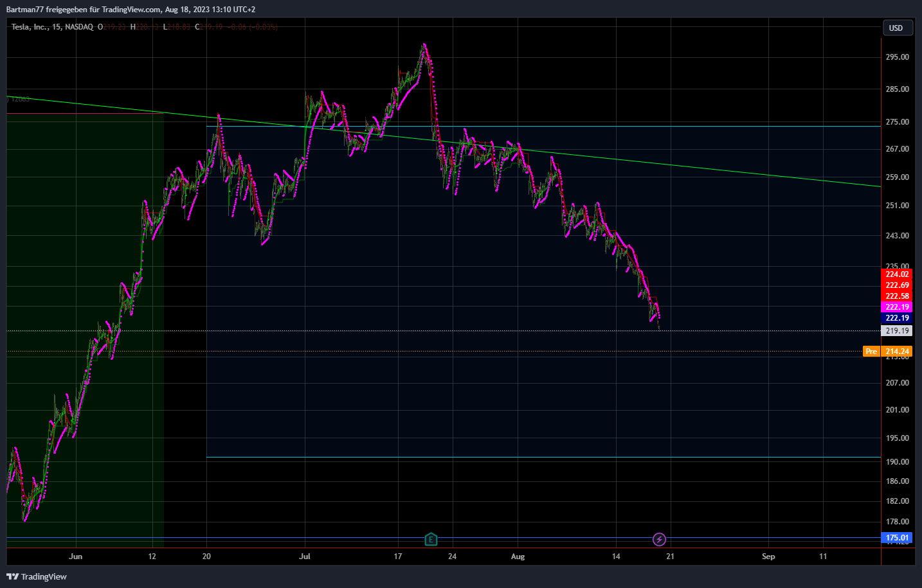Click the orange 214.24 pre-market price label

[897, 352]
